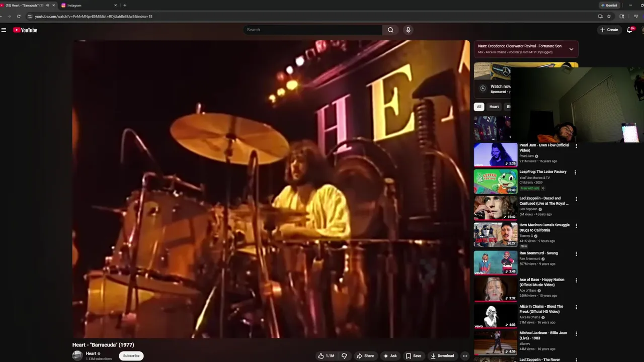The width and height of the screenshot is (644, 362).
Task: Select the All filter chip
Action: [479, 107]
